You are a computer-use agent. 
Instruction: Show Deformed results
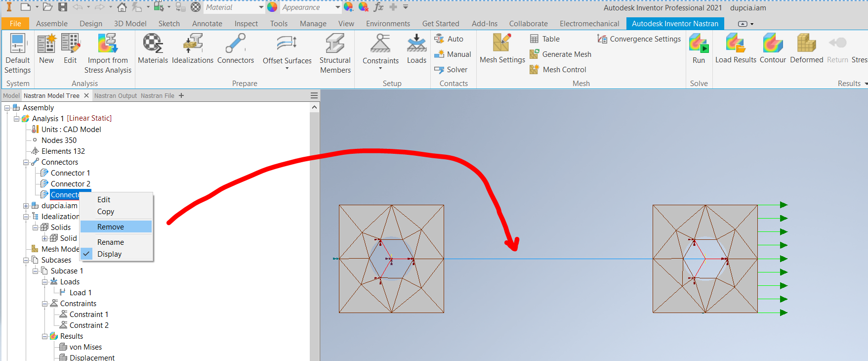[x=806, y=49]
